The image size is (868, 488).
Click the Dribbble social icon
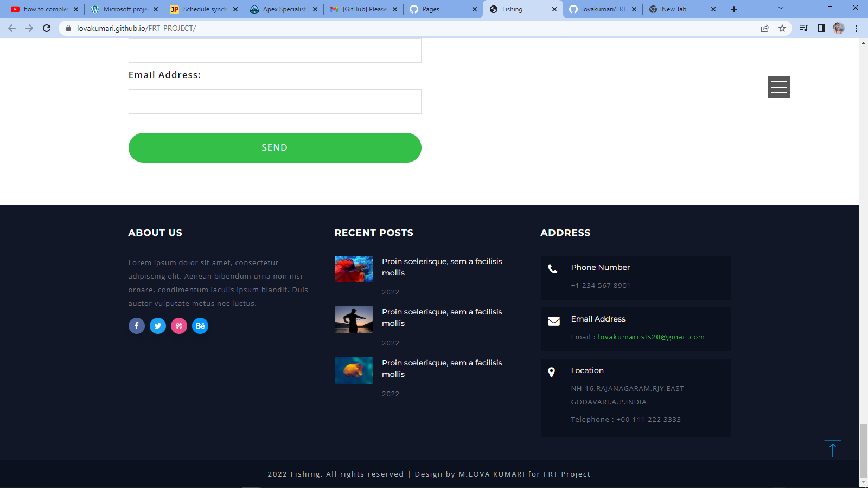point(179,326)
